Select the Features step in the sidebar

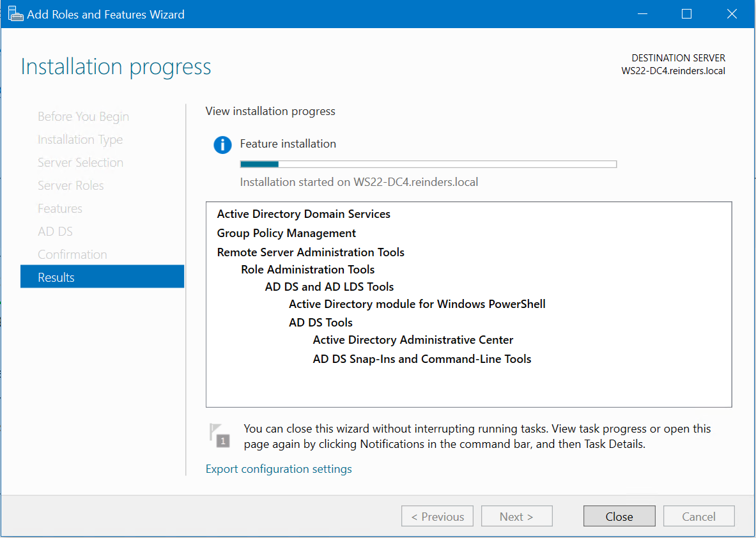click(60, 208)
